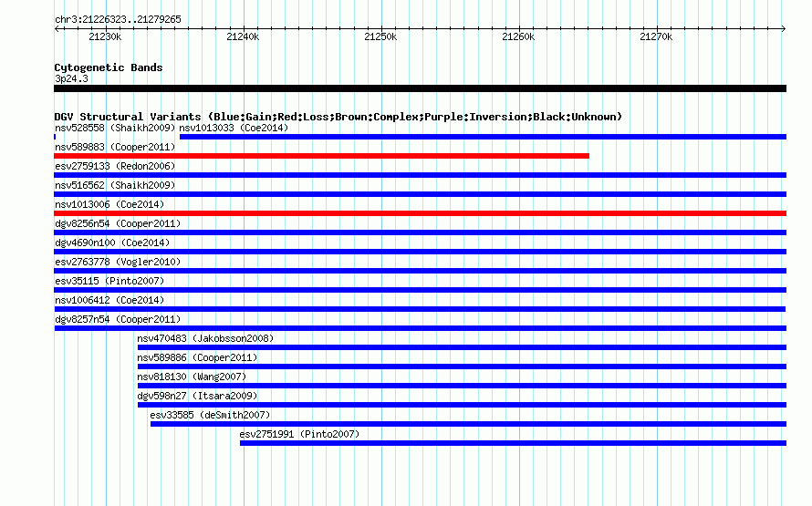
Task: Open variant nsv589883 (Cooper2011) label
Action: point(115,147)
